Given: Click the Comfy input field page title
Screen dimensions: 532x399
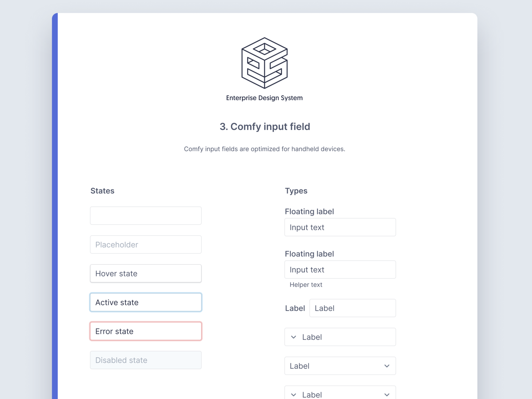Looking at the screenshot, I should click(x=264, y=127).
